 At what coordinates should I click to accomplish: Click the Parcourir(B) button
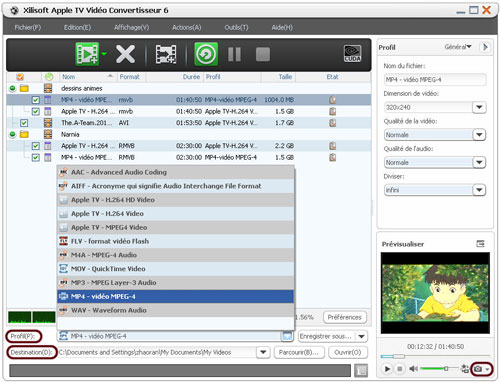(x=299, y=352)
